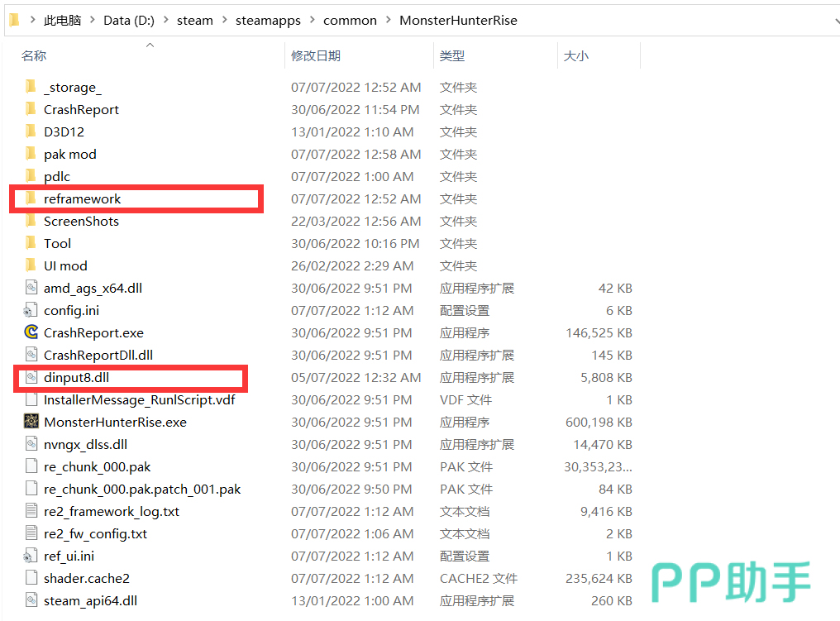Select the UI mod folder name
The height and width of the screenshot is (621, 840).
click(65, 265)
